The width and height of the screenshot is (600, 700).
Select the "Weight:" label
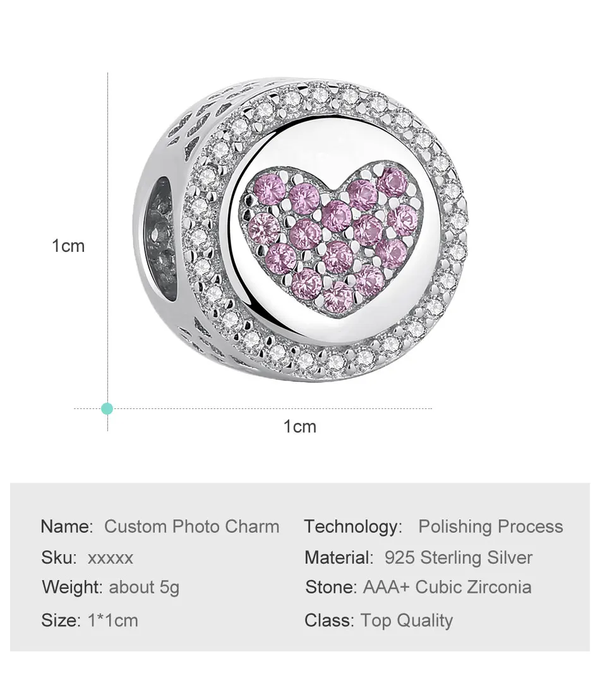click(72, 588)
